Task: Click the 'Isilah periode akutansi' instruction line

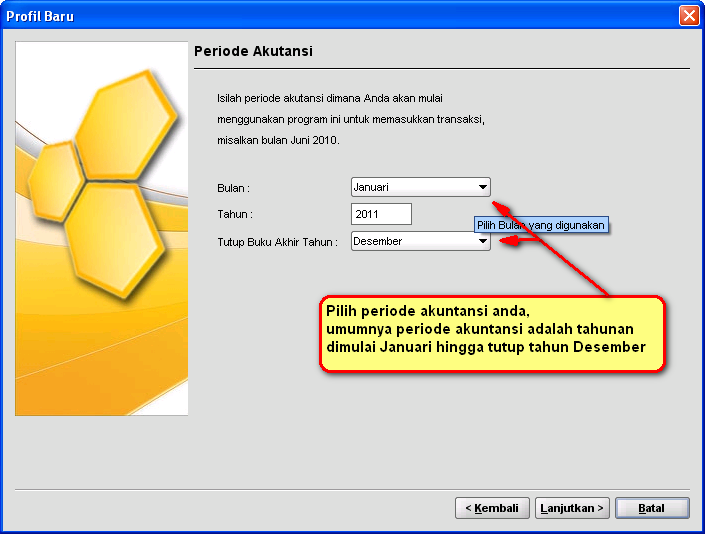Action: tap(330, 98)
